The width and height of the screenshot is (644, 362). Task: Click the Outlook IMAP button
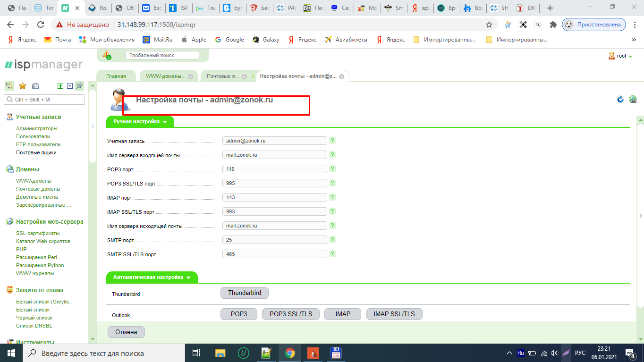click(x=343, y=314)
